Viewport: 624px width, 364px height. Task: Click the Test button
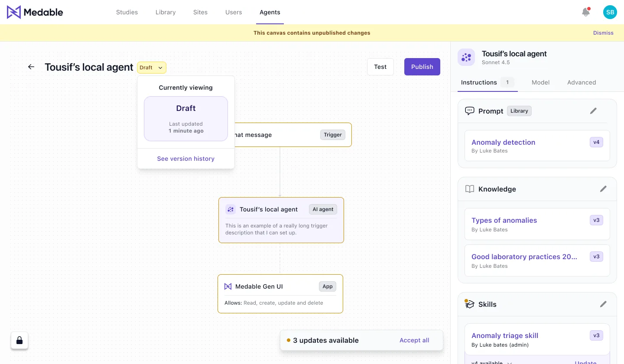pos(380,67)
